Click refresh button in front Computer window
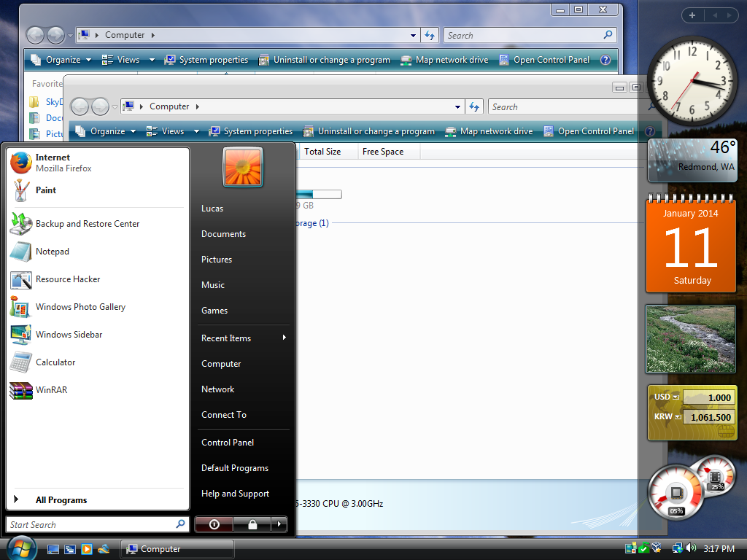 tap(474, 106)
